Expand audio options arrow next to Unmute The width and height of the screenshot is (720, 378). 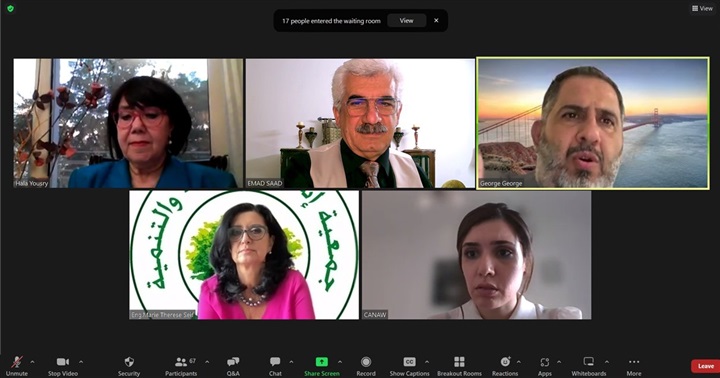[32, 362]
